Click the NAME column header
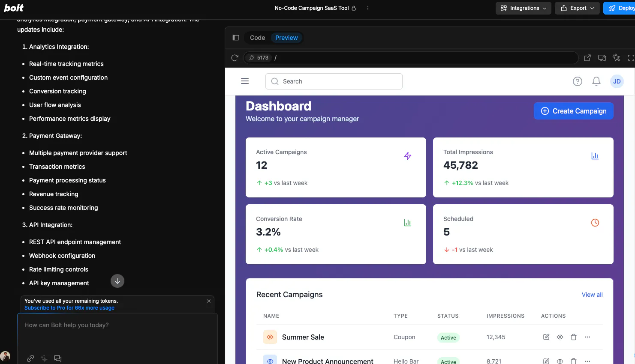 (x=271, y=316)
